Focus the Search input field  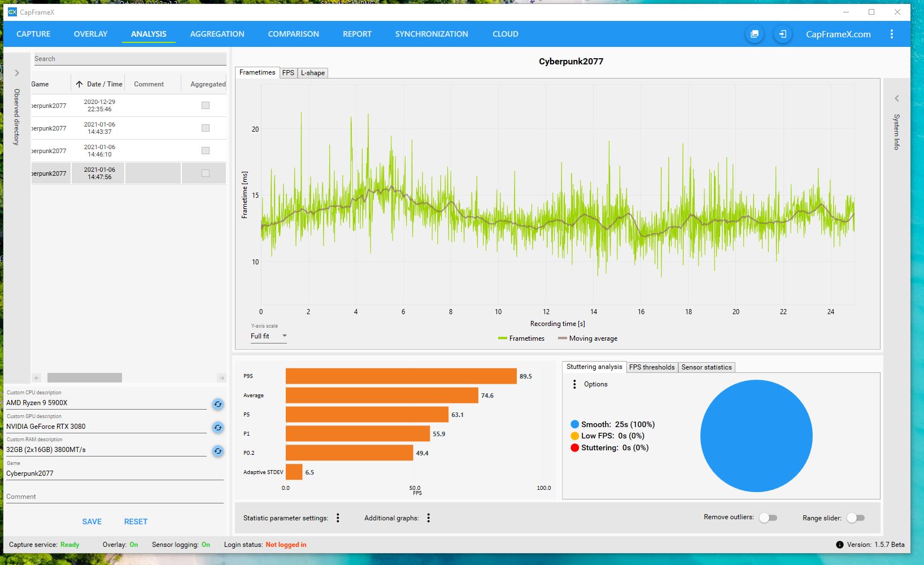click(130, 59)
